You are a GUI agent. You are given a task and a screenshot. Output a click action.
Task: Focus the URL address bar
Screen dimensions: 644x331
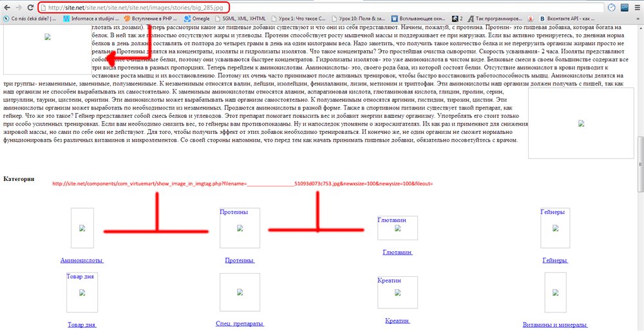coord(322,7)
